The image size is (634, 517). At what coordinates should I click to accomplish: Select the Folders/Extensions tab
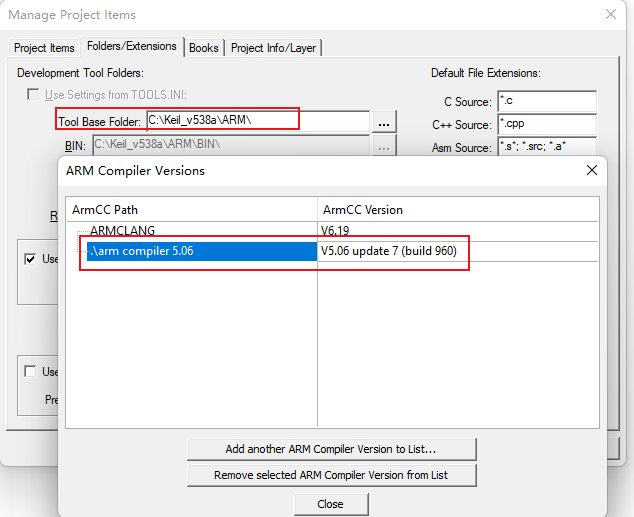point(131,46)
